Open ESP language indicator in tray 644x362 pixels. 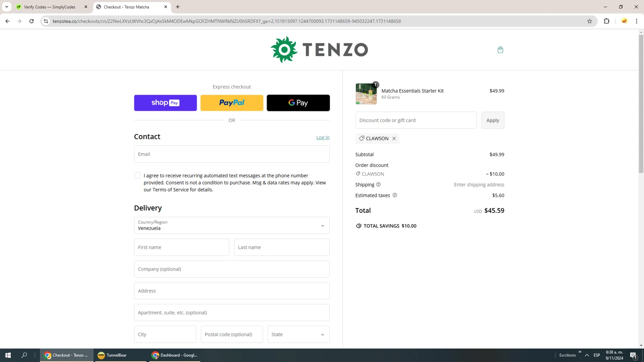click(597, 355)
